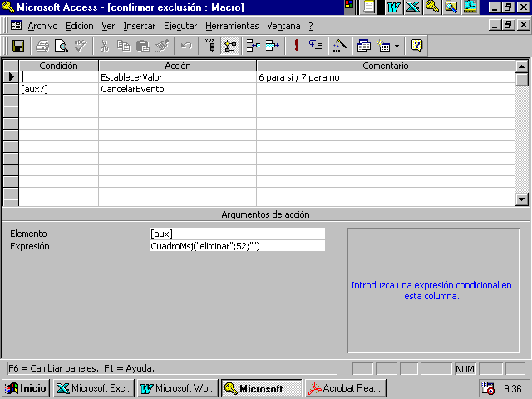Switch to Microsoft Excel taskbar button

coord(94,388)
